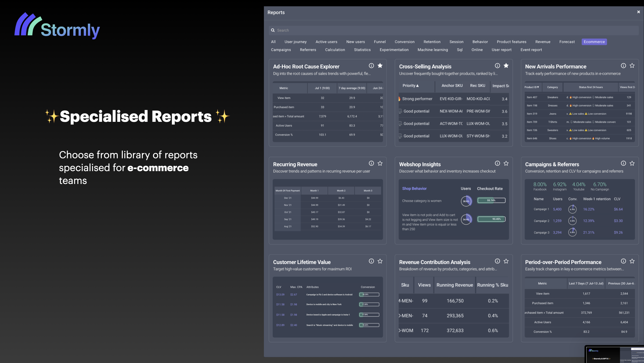Viewport: 644px width, 363px height.
Task: Open Revenue Contribution Analysis info icon
Action: click(497, 261)
